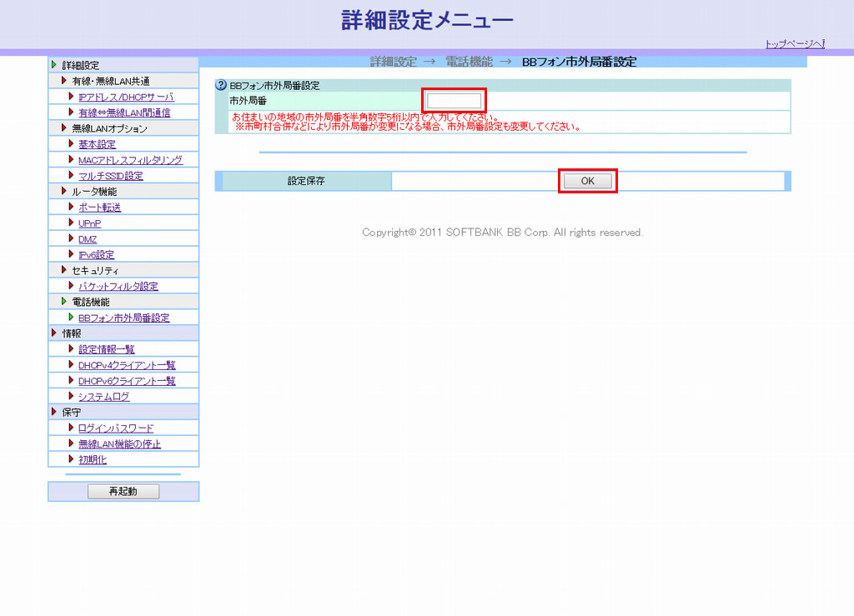Image resolution: width=854 pixels, height=616 pixels.
Task: Open ポート転送 settings
Action: 99,208
